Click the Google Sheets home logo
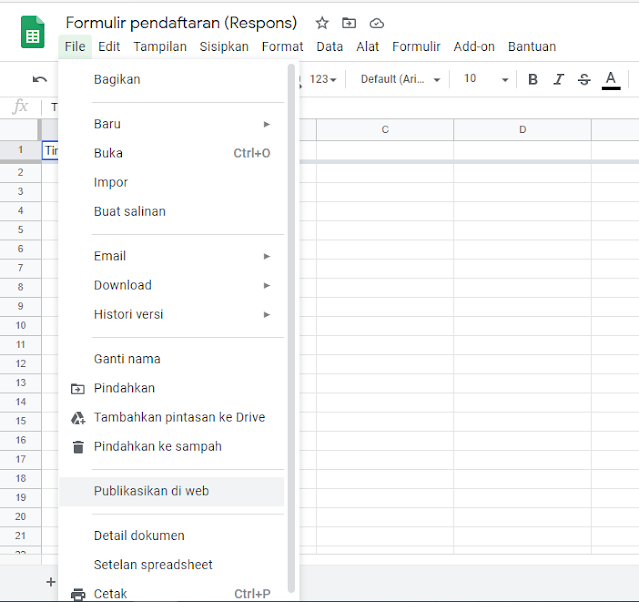This screenshot has width=639, height=602. click(x=32, y=32)
